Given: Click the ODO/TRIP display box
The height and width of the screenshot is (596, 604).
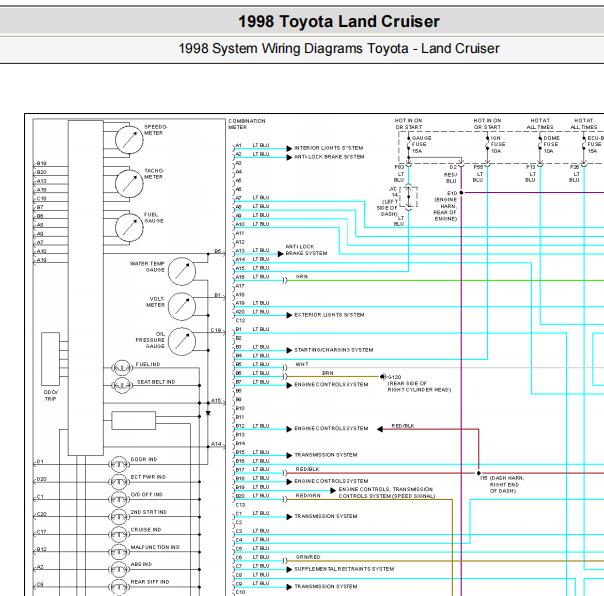Looking at the screenshot, I should [50, 359].
